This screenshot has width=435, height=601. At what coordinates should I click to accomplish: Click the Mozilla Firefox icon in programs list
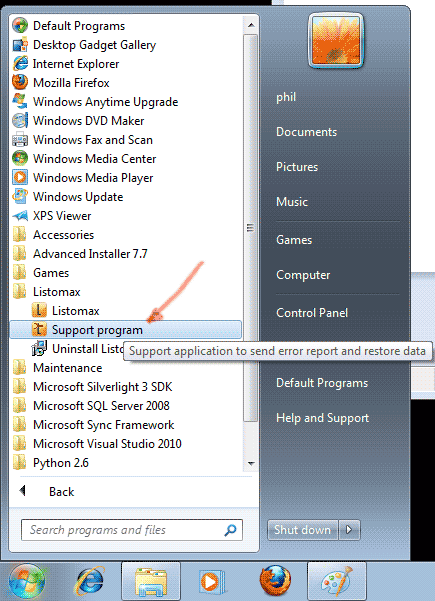click(20, 83)
